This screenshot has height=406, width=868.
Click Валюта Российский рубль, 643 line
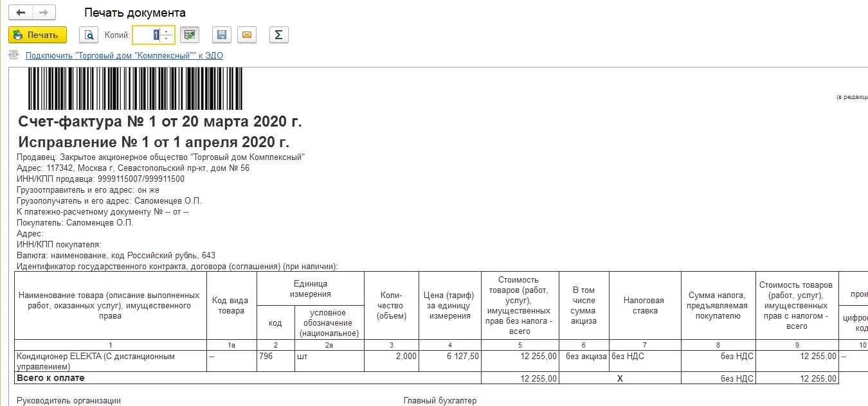(116, 255)
